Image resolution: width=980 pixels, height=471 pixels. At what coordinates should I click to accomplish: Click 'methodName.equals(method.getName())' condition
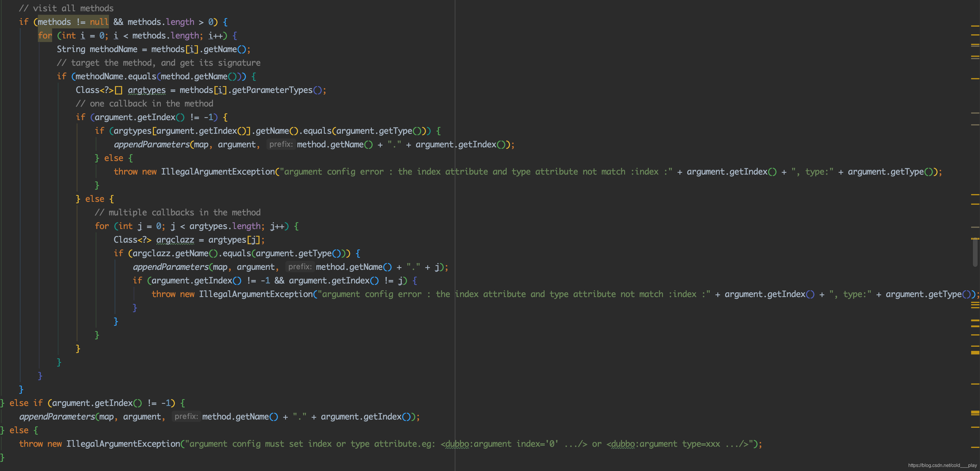158,76
